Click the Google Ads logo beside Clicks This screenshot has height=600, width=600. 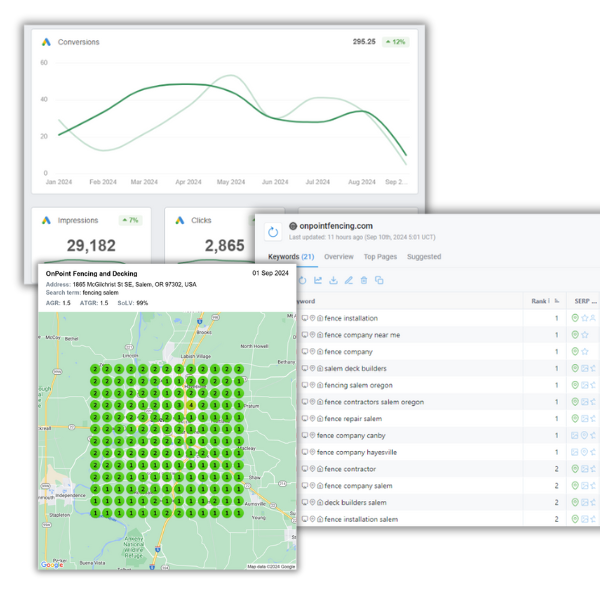[180, 220]
